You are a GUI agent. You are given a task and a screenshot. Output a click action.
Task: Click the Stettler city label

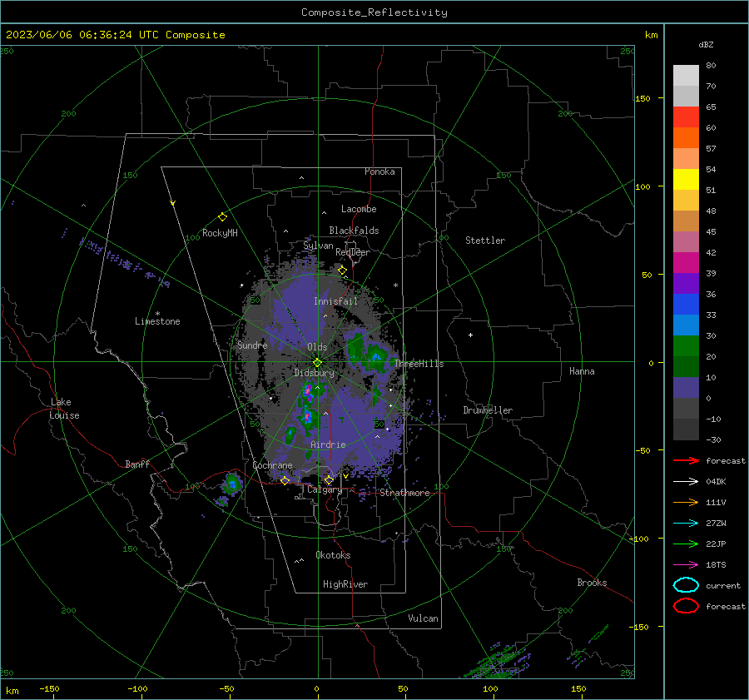coord(485,241)
